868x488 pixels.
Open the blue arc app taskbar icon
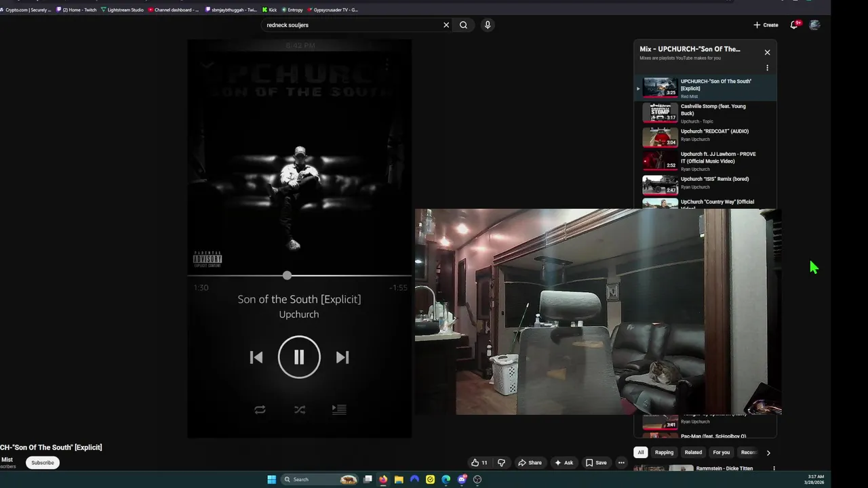414,479
